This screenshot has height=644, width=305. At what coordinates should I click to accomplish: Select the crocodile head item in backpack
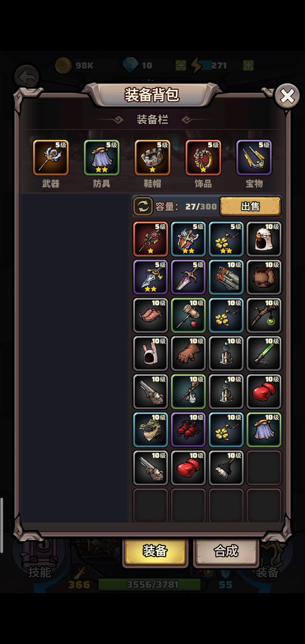coord(150,430)
